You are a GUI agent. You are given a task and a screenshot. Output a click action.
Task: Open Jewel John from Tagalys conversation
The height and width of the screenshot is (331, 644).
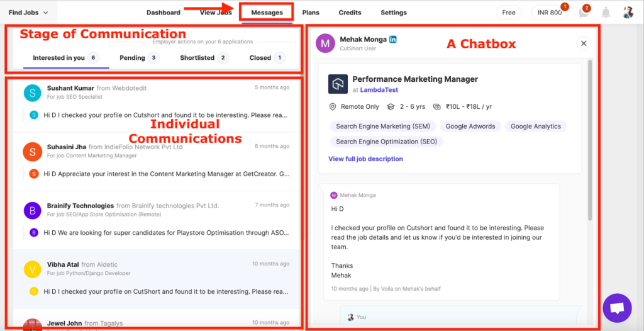tap(85, 323)
